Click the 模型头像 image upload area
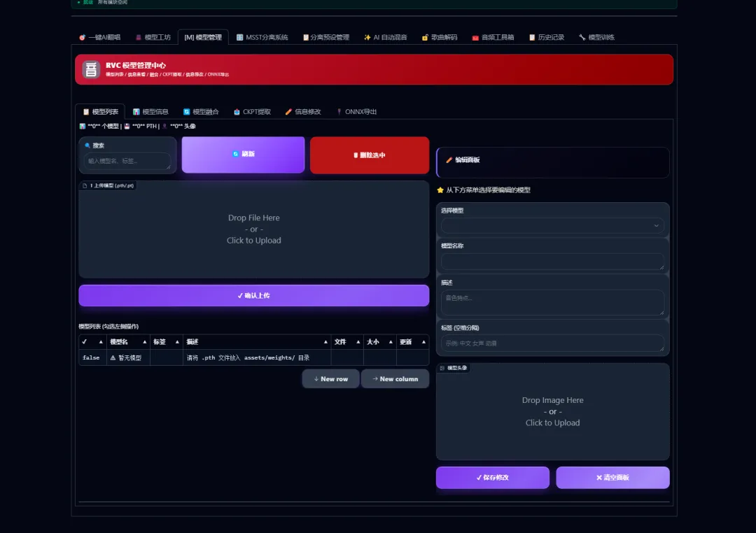 [552, 411]
